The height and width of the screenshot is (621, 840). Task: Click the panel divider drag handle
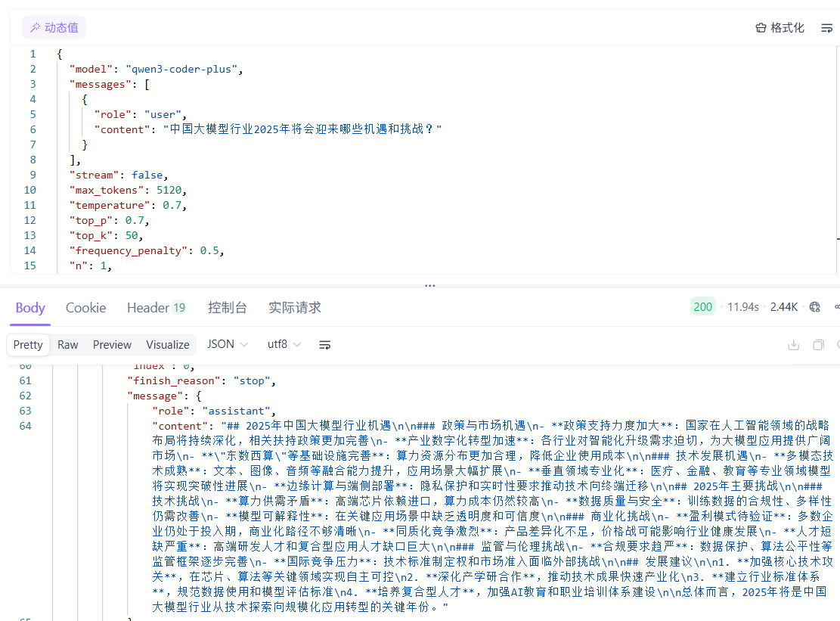coord(429,286)
